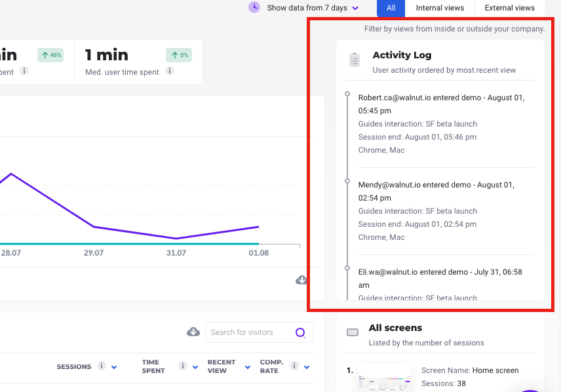This screenshot has height=392, width=561.
Task: Sort by RECENT VIEW column chevron
Action: click(248, 367)
